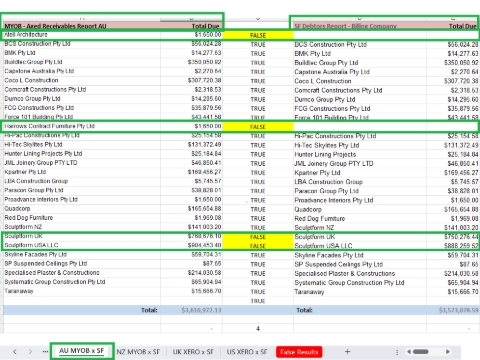Select Kpartner Pty Ltd in the SF Debtors column

[317, 173]
